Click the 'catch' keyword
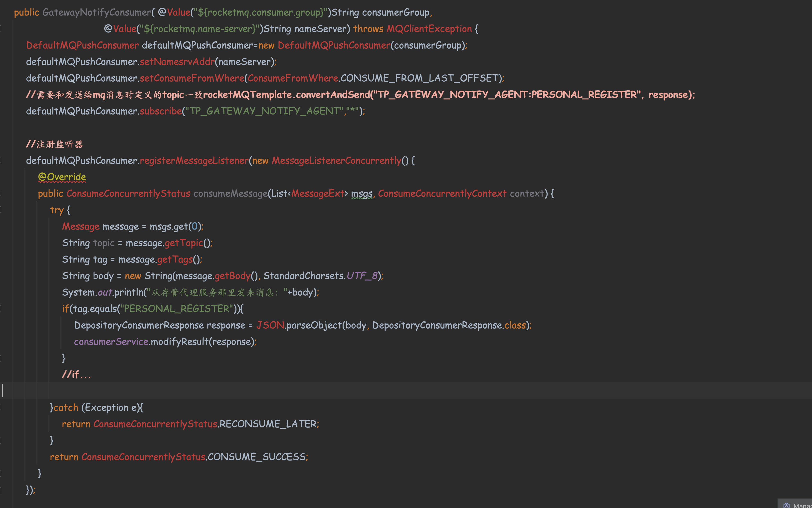The image size is (812, 508). click(66, 408)
